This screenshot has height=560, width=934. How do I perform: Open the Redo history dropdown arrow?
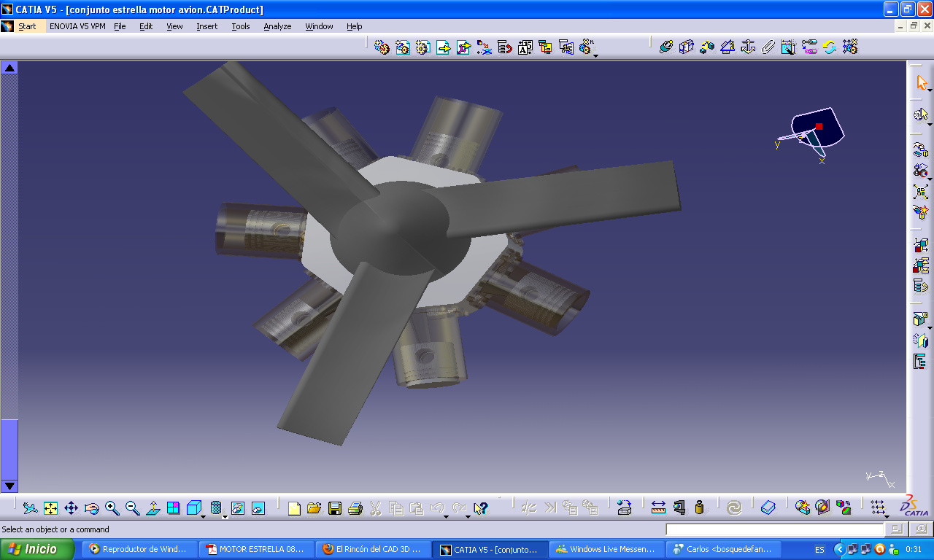coord(468,516)
